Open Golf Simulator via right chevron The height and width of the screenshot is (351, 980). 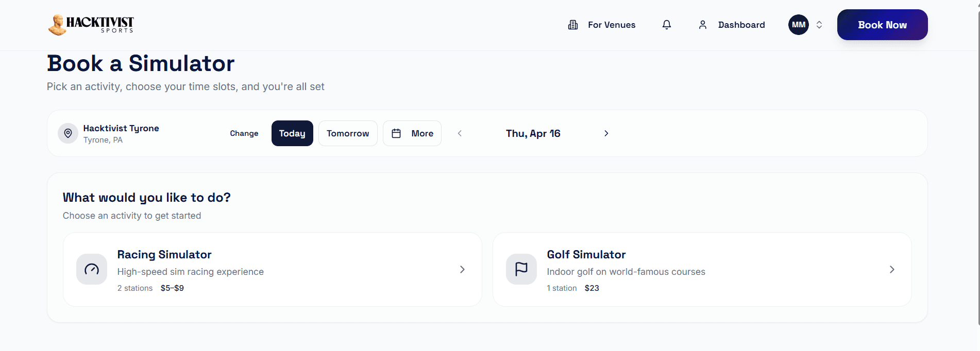coord(892,269)
